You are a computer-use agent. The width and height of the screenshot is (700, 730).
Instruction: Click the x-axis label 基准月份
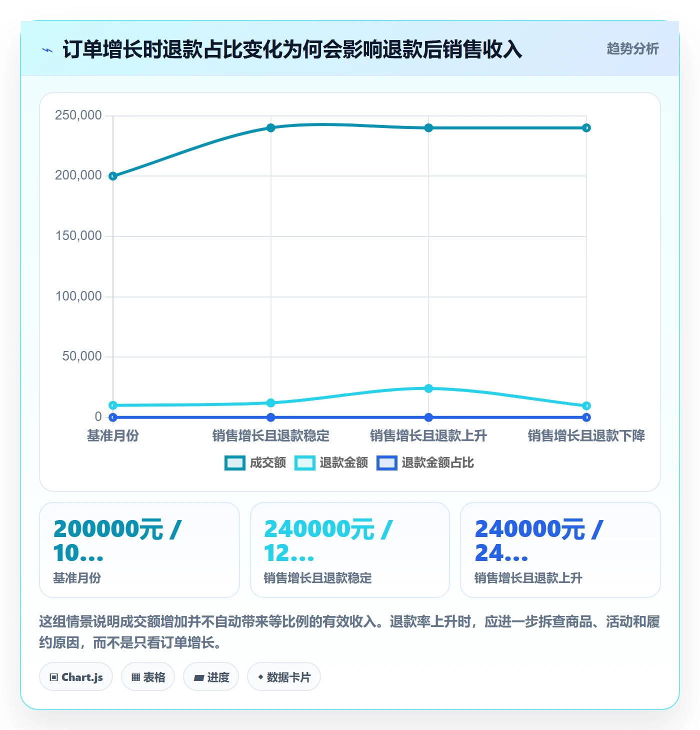tap(113, 436)
